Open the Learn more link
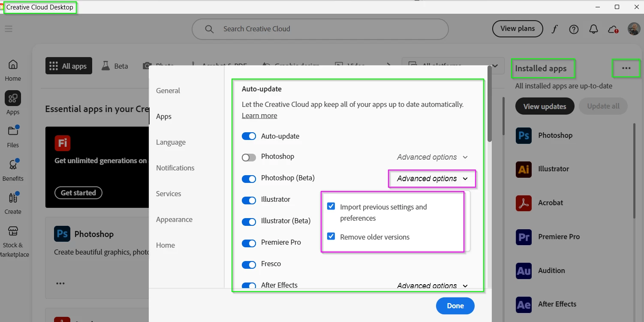The width and height of the screenshot is (644, 322). coord(259,115)
